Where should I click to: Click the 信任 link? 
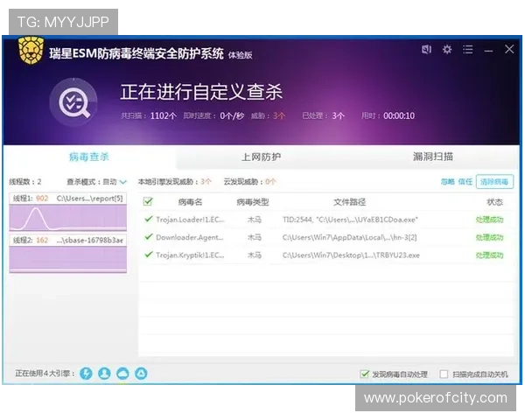465,182
